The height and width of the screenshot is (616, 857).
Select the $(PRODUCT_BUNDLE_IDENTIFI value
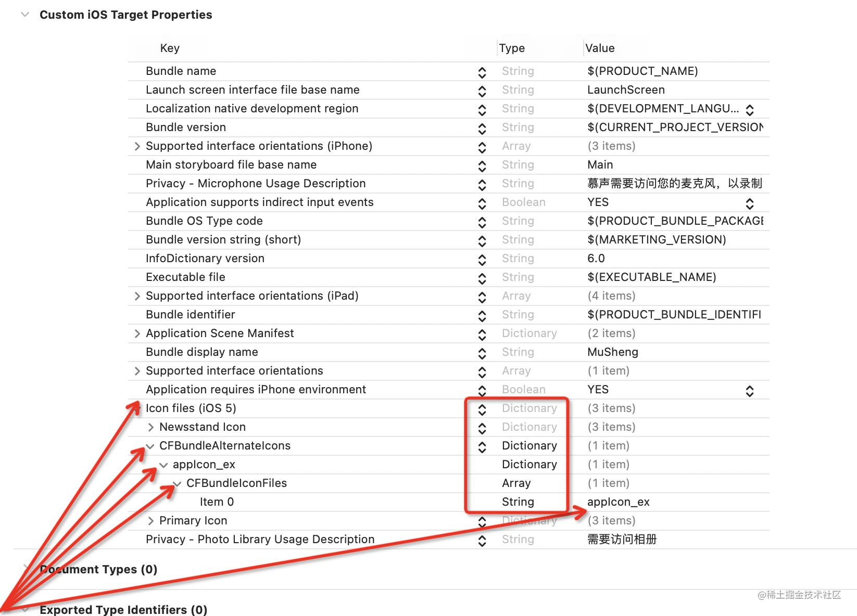click(674, 315)
